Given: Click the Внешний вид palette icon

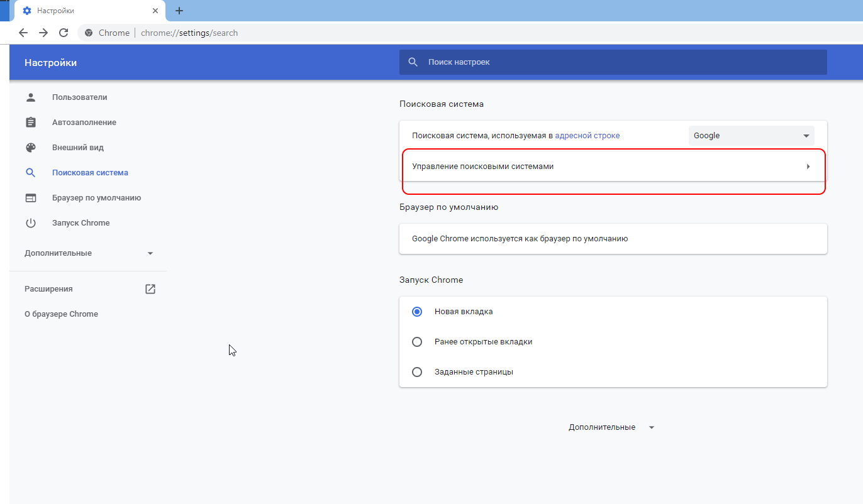Looking at the screenshot, I should (x=31, y=147).
